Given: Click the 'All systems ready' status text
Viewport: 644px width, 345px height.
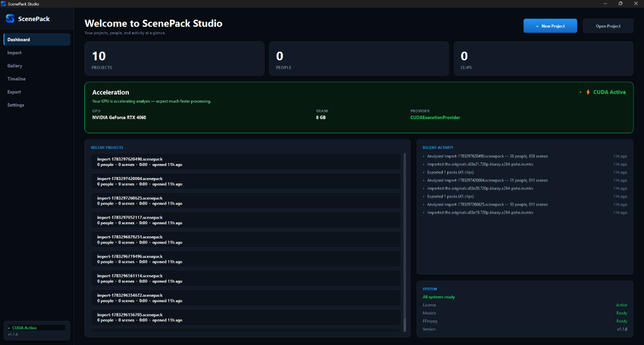Looking at the screenshot, I should [x=439, y=297].
